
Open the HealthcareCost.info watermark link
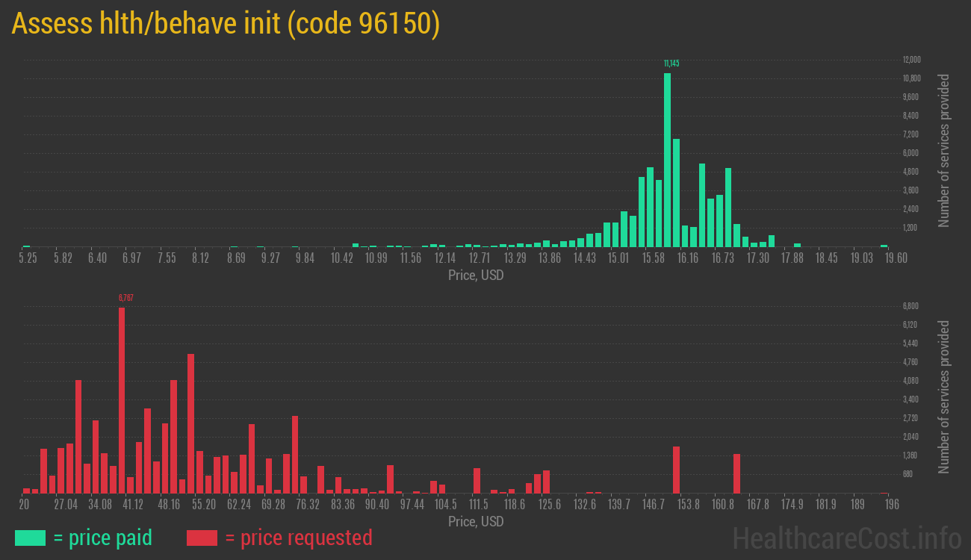[x=846, y=538]
